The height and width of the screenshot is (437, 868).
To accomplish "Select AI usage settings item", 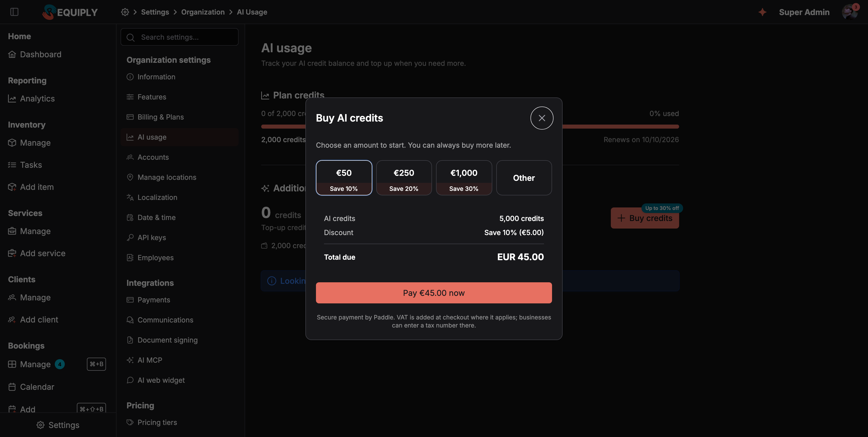I will tap(179, 137).
